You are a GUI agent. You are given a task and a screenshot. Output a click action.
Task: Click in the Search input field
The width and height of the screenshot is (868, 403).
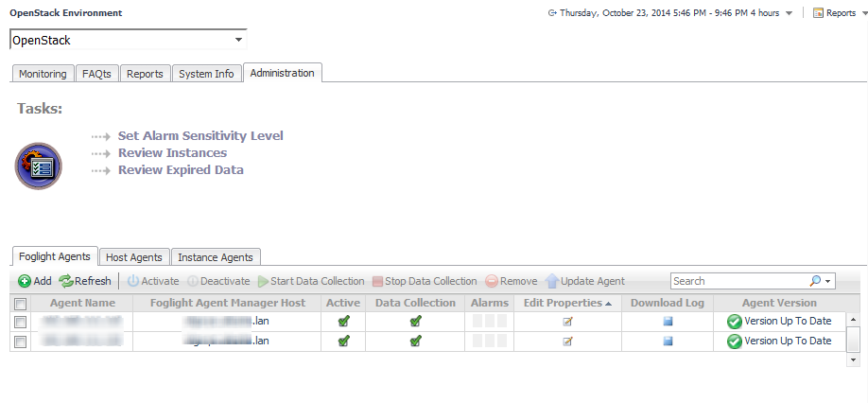pos(739,281)
